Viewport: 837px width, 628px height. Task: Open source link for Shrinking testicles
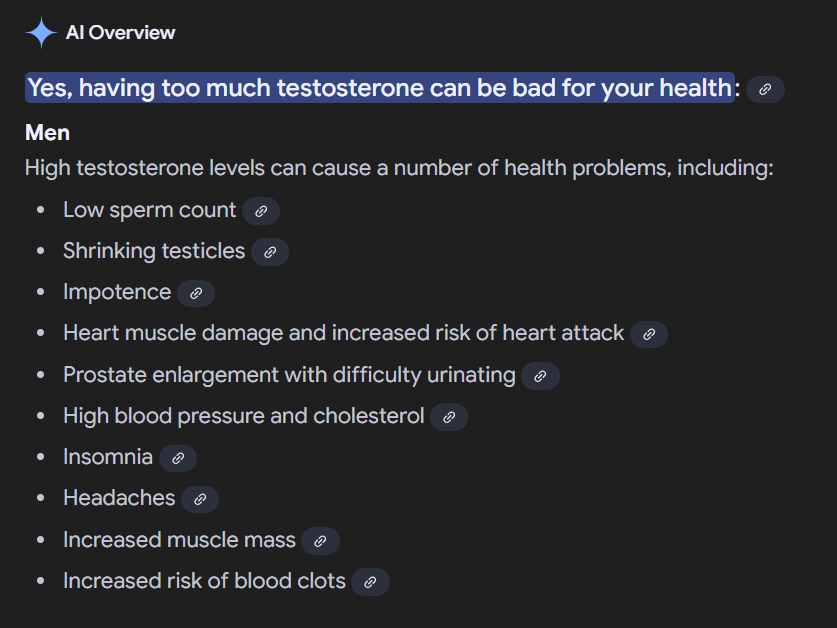pos(270,252)
